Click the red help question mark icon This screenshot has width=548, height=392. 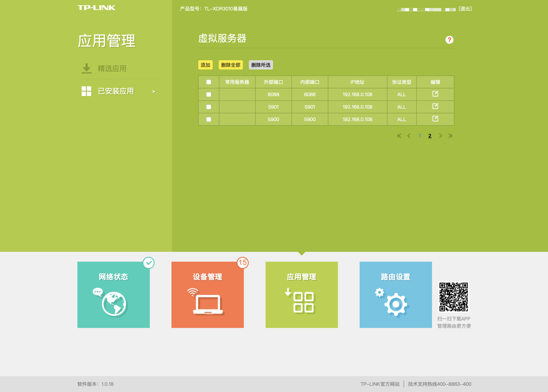(x=449, y=40)
